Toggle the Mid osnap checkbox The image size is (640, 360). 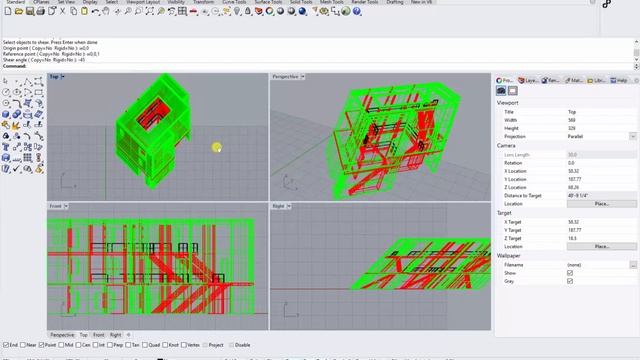(x=61, y=345)
